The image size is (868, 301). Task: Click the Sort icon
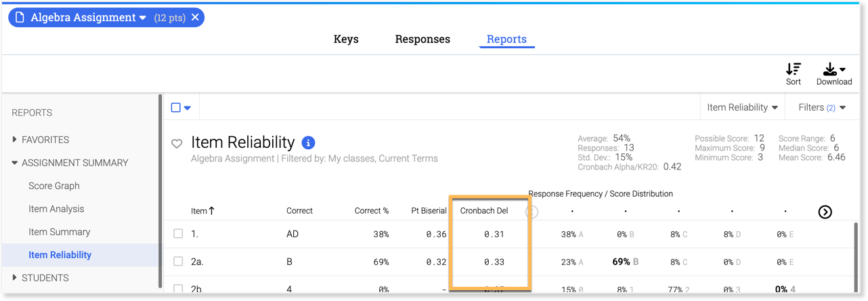[793, 69]
